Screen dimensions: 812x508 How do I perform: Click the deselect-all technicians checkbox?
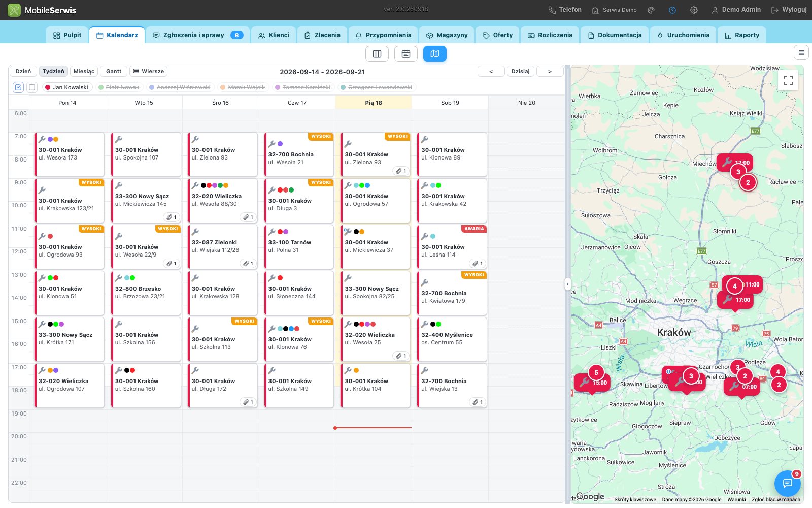(x=32, y=87)
